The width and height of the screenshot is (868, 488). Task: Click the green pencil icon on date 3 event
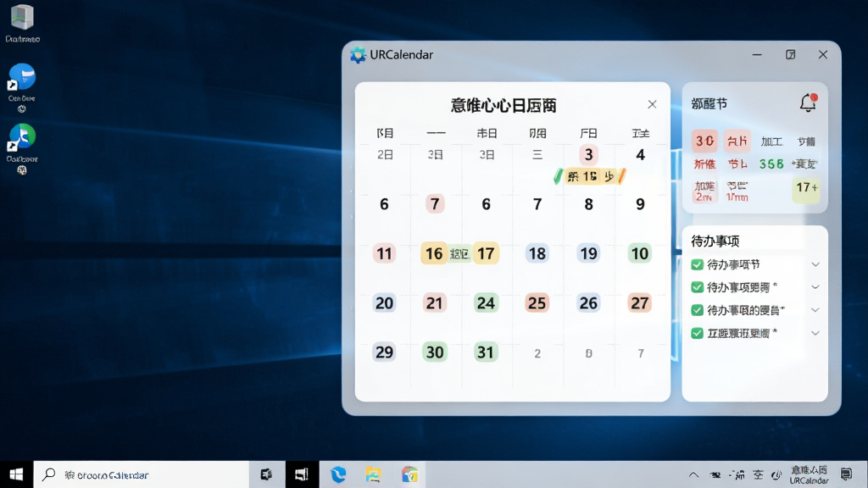559,176
